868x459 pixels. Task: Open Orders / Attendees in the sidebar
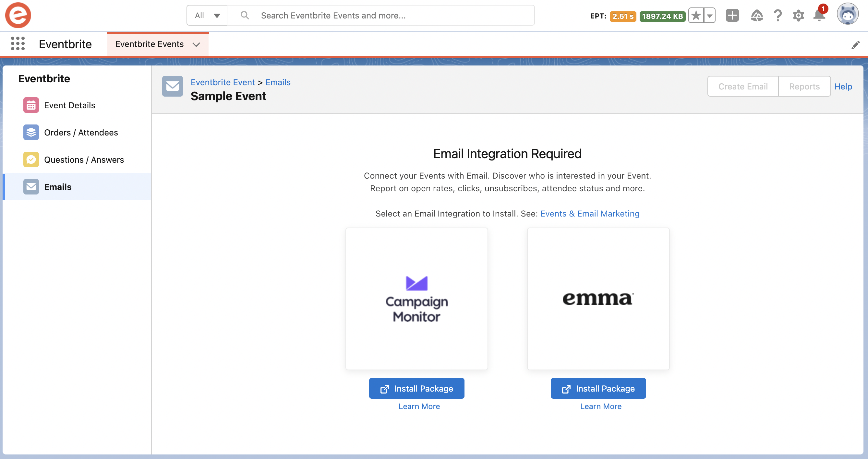77,132
